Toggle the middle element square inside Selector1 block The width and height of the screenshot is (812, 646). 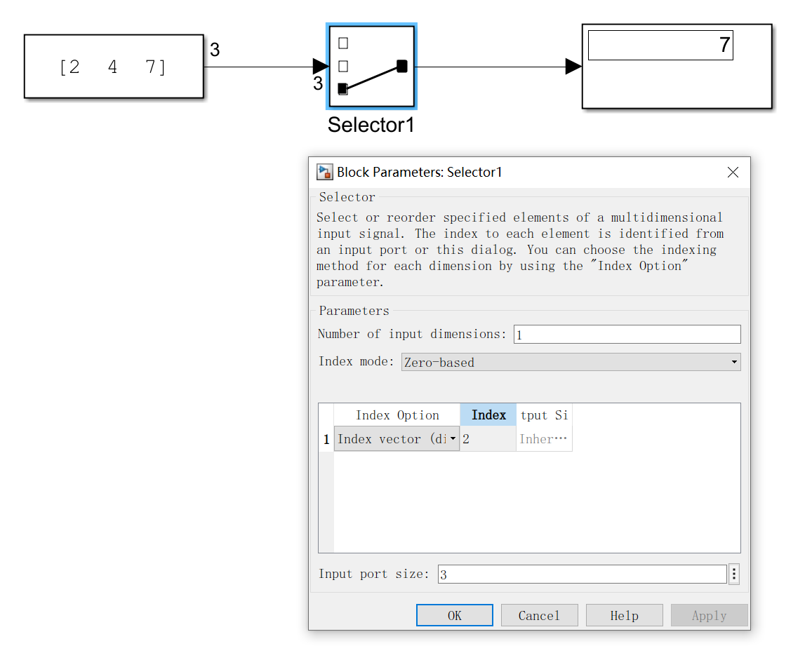pos(342,65)
